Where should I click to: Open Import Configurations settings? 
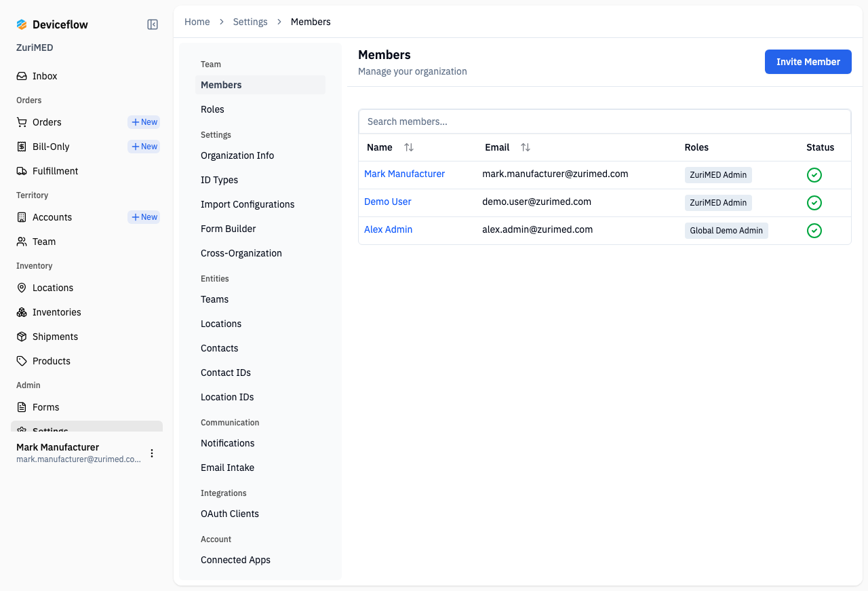(x=260, y=204)
